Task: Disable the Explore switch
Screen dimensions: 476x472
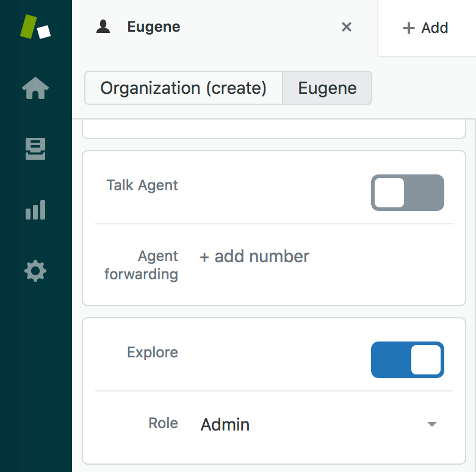Action: 408,360
